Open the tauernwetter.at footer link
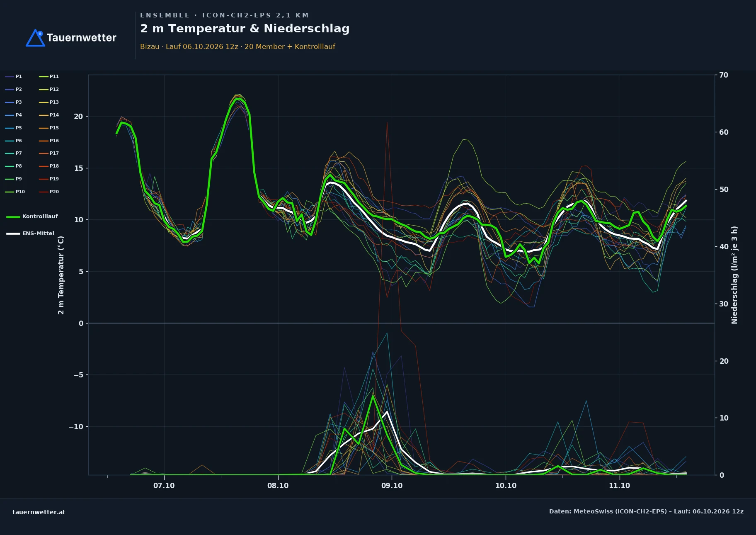The image size is (756, 535). point(39,512)
